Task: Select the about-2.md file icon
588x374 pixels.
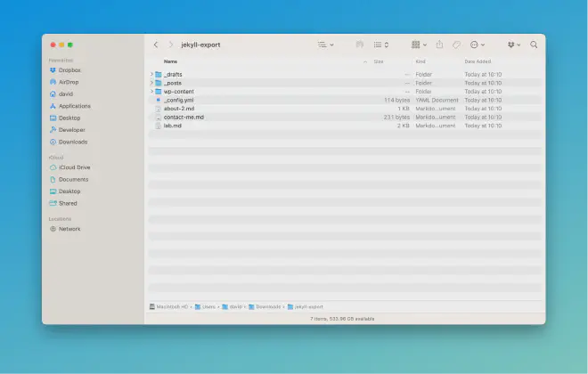Action: click(x=159, y=109)
